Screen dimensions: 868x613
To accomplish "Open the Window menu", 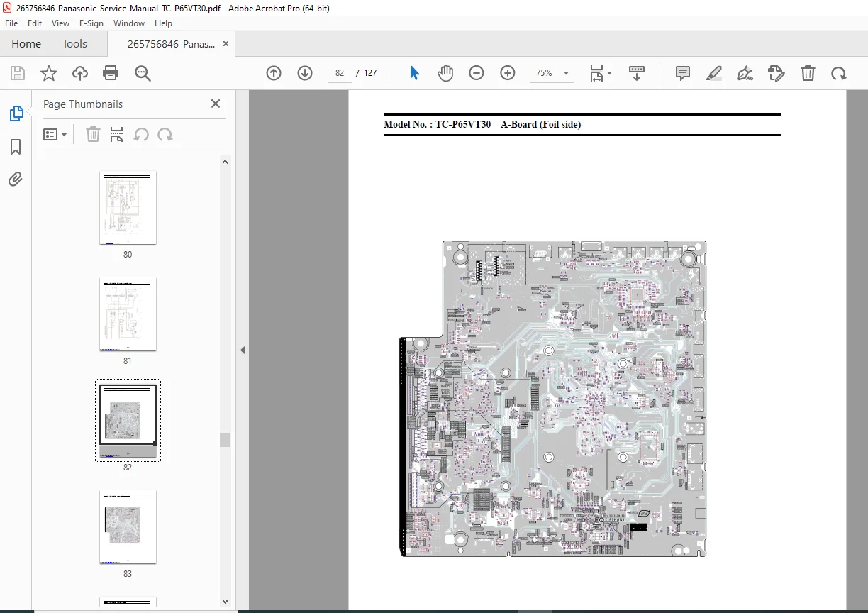I will click(x=129, y=23).
